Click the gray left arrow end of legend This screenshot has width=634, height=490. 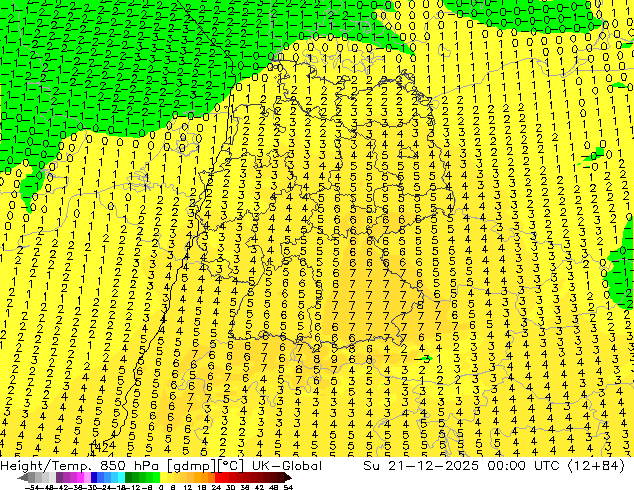pyautogui.click(x=23, y=477)
